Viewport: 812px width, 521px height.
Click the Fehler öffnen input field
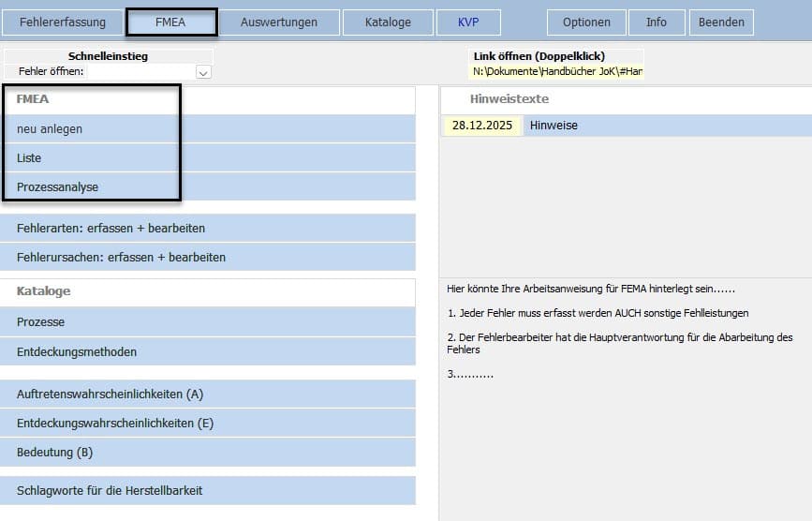point(140,72)
